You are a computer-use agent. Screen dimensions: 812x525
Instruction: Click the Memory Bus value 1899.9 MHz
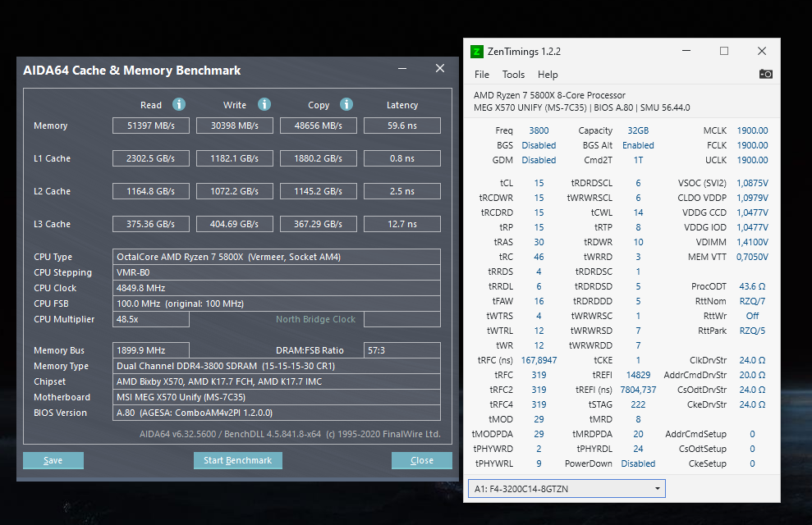pos(151,350)
